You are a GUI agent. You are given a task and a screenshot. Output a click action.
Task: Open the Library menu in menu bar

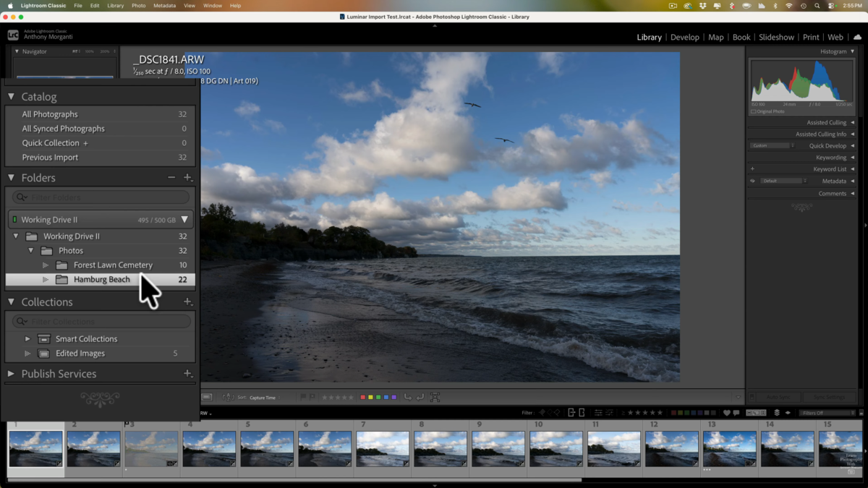(x=115, y=6)
